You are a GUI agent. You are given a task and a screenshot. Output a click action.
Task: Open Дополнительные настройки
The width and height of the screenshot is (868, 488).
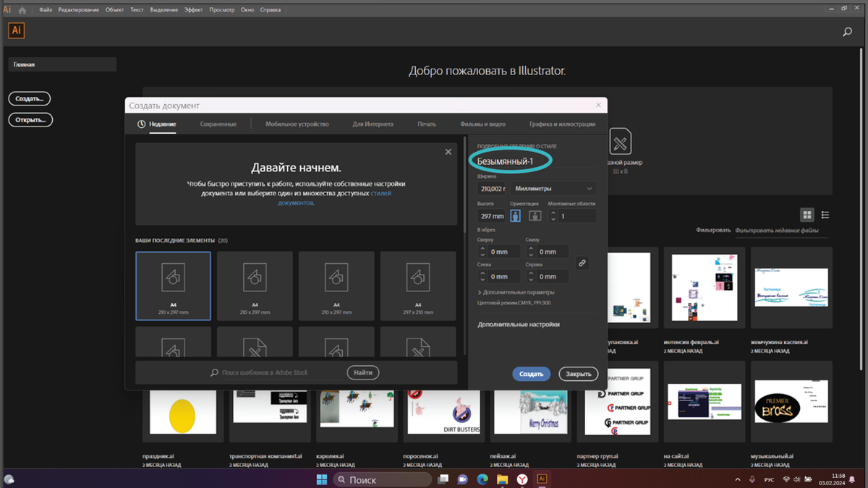point(519,325)
